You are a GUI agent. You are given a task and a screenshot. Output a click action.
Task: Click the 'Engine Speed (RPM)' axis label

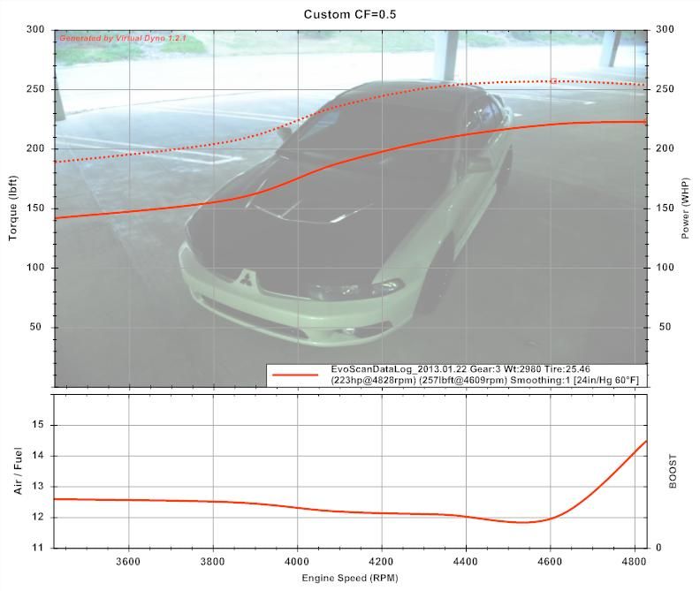(350, 578)
